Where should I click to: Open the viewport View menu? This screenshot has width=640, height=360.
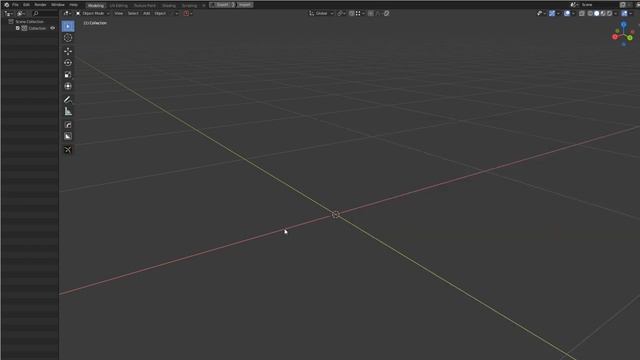pyautogui.click(x=118, y=13)
